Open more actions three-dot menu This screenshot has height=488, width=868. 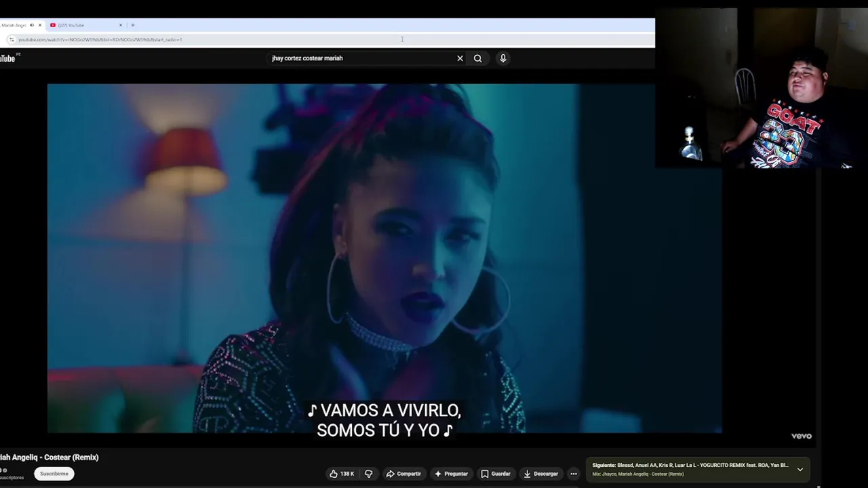(x=574, y=474)
